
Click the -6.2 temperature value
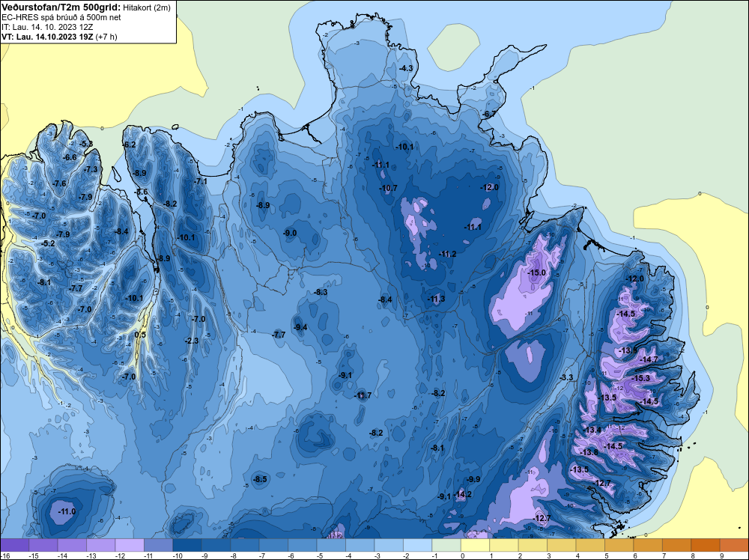[x=129, y=144]
